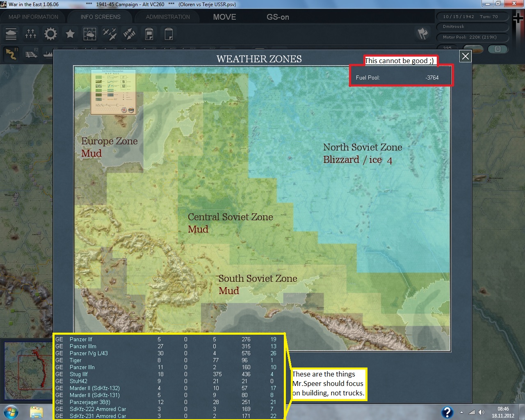The height and width of the screenshot is (420, 525).
Task: Select the F2 rail move mode
Action: click(x=31, y=54)
